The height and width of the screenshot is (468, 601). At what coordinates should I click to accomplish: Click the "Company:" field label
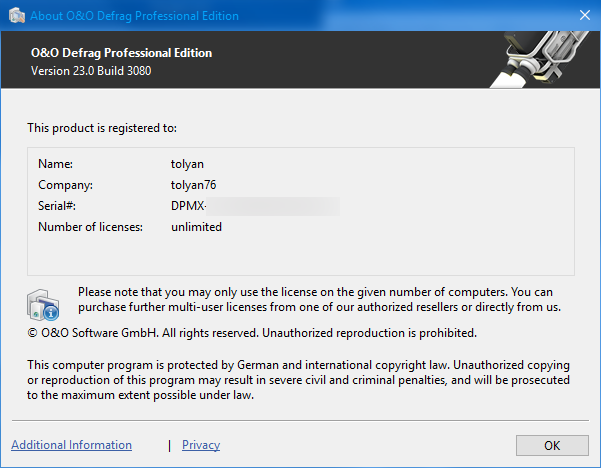(65, 185)
